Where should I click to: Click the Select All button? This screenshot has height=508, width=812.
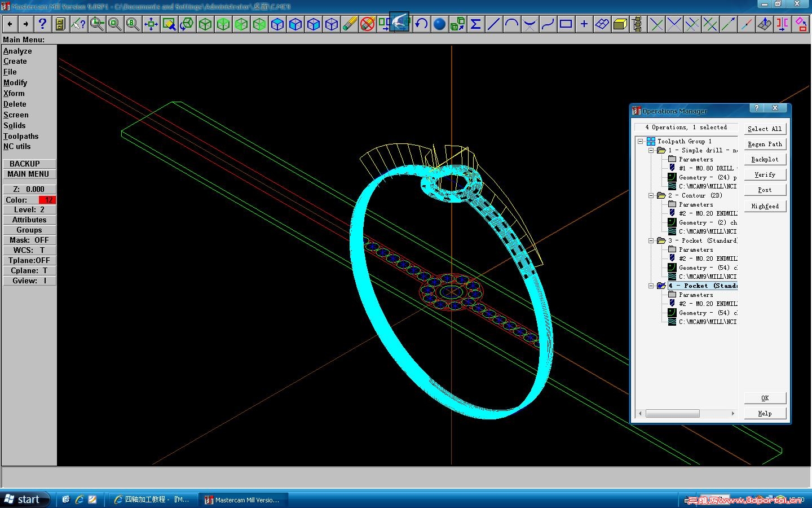[x=765, y=129]
